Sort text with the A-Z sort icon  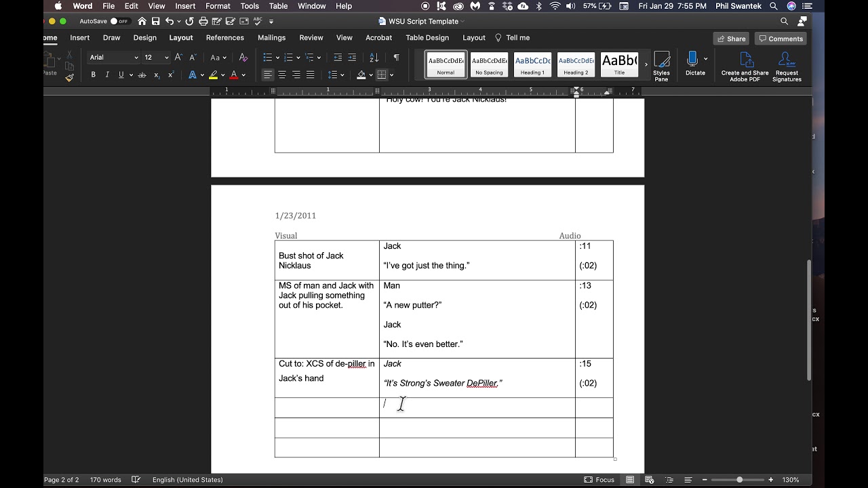[374, 58]
